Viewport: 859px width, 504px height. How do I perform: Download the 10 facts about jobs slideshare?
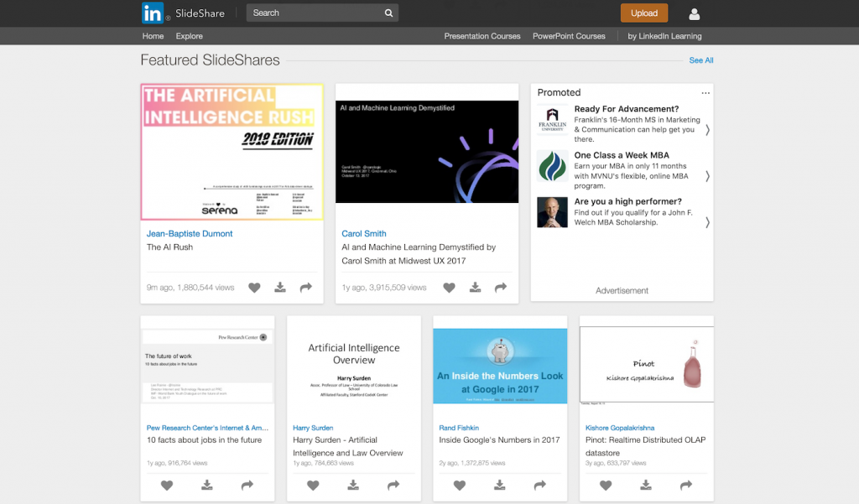206,485
